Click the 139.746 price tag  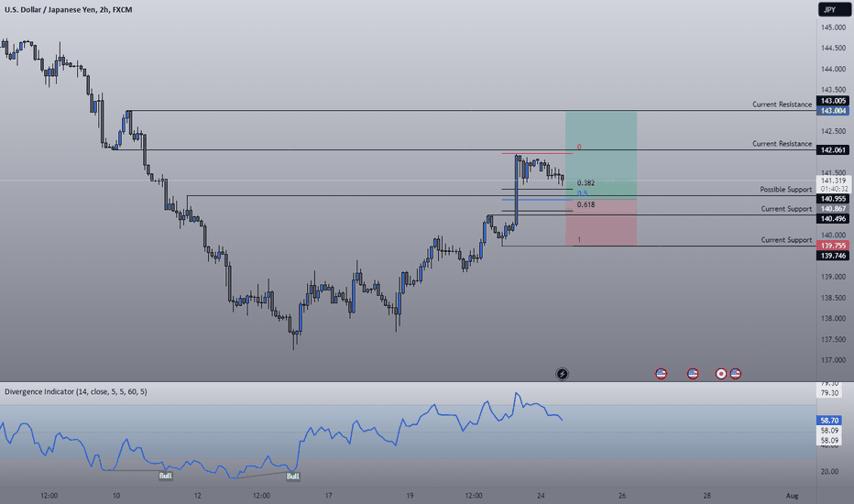pyautogui.click(x=833, y=256)
